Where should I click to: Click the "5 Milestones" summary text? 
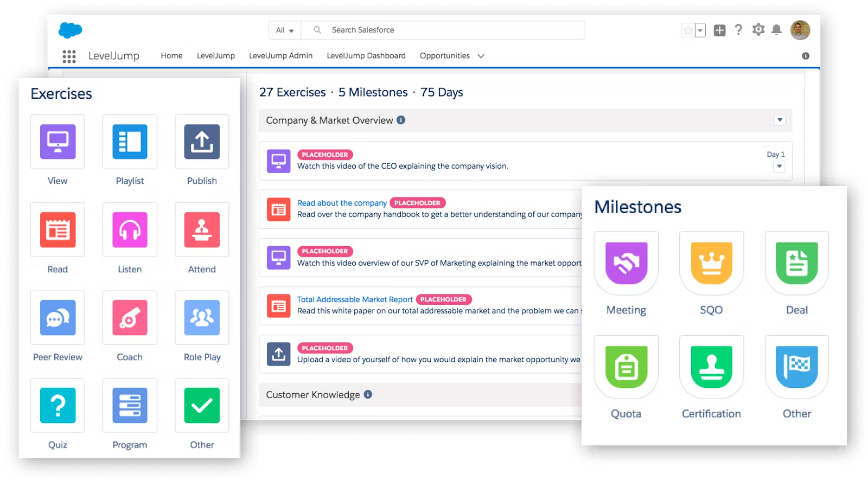(373, 92)
